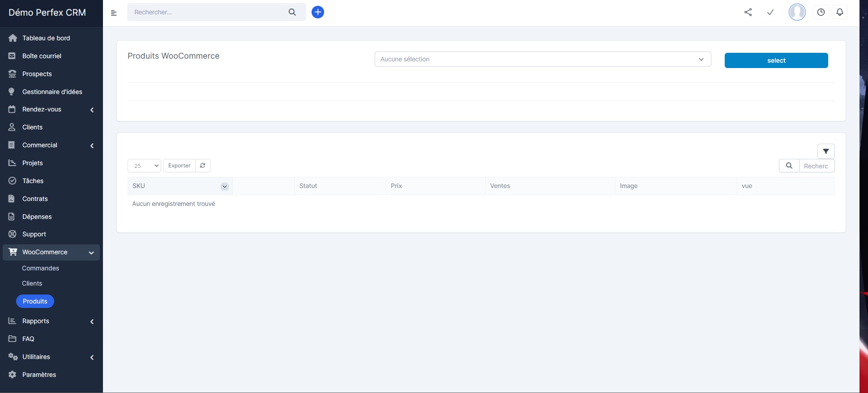The image size is (868, 393).
Task: Open the timers clock icon
Action: [x=821, y=12]
